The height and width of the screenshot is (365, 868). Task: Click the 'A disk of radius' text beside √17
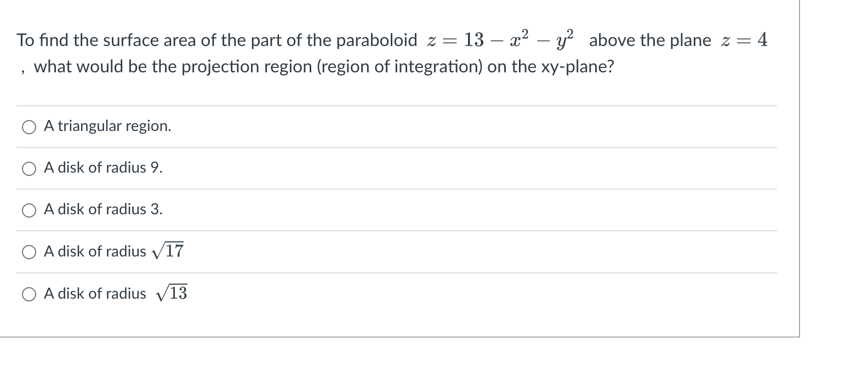[95, 251]
